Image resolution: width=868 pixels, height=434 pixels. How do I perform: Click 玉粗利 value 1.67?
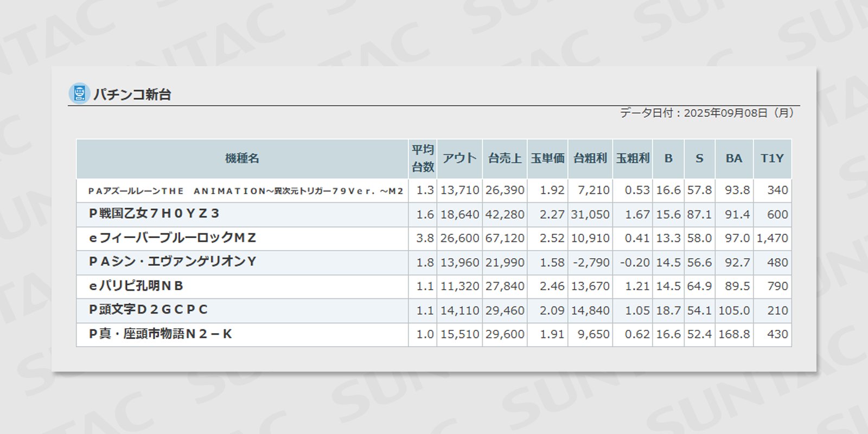pyautogui.click(x=637, y=214)
